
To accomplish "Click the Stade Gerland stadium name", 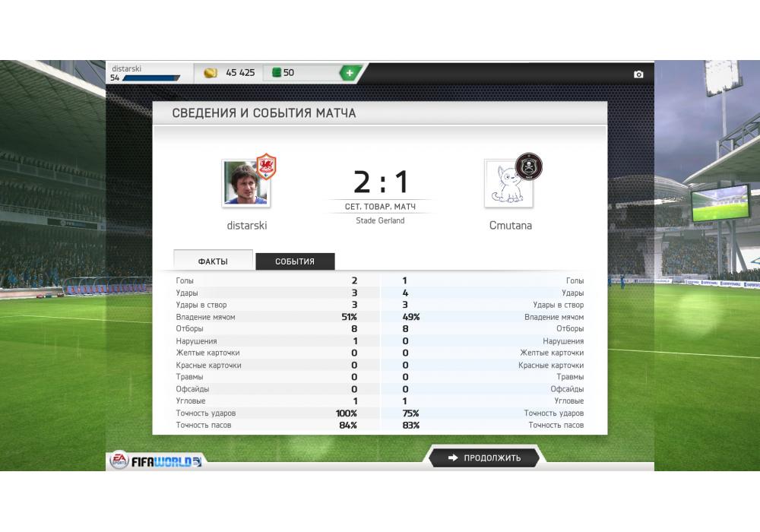I will point(380,220).
